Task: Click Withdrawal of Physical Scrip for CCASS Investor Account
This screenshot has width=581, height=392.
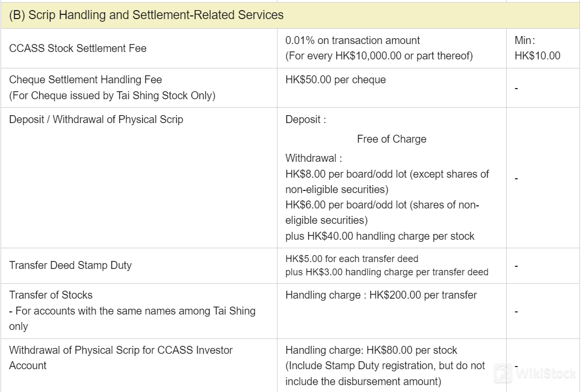Action: coord(121,358)
